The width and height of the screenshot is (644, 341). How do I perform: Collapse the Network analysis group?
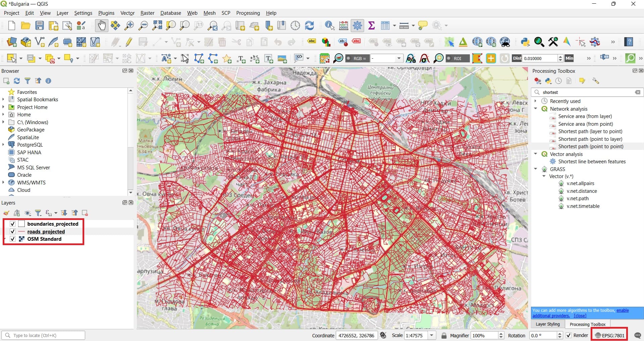(x=536, y=109)
